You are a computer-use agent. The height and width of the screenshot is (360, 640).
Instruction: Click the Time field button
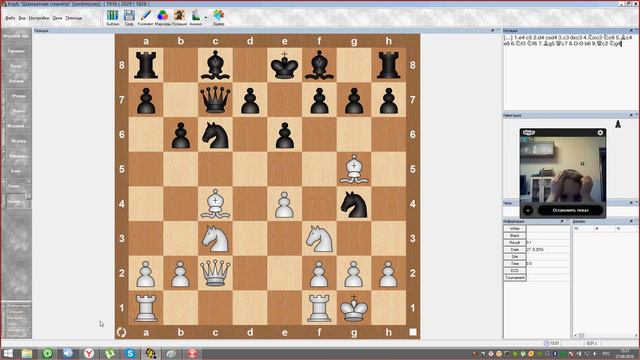pos(515,263)
